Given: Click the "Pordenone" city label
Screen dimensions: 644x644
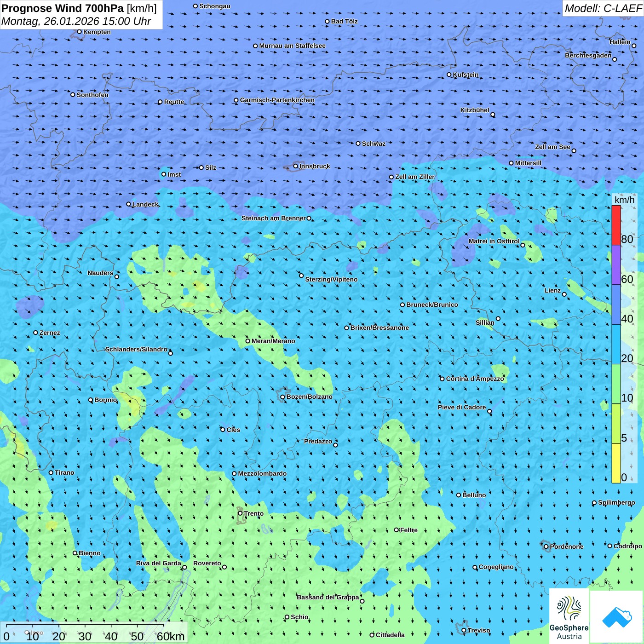Looking at the screenshot, I should pos(567,546).
